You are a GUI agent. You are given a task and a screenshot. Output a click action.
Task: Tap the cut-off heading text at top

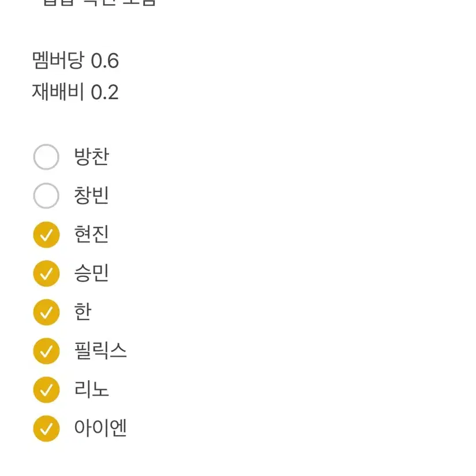[x=99, y=3]
